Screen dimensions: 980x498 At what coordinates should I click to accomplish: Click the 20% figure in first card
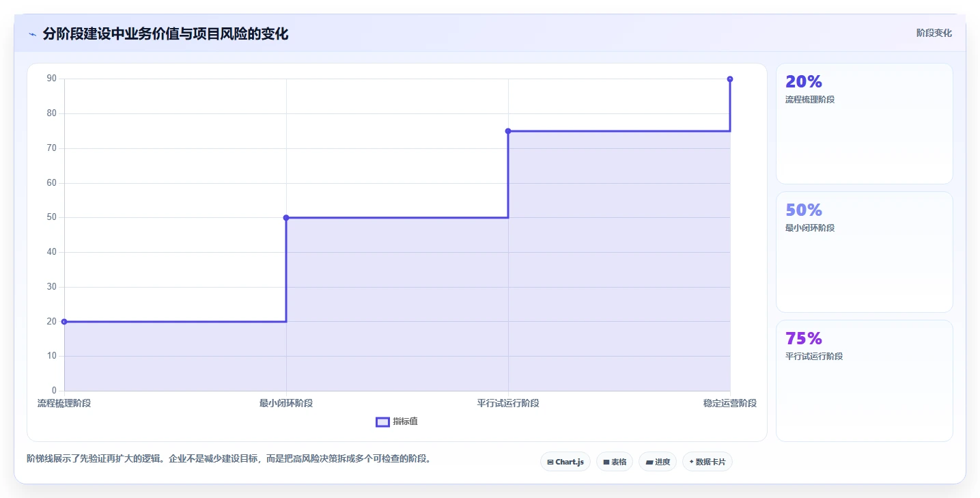(x=804, y=81)
